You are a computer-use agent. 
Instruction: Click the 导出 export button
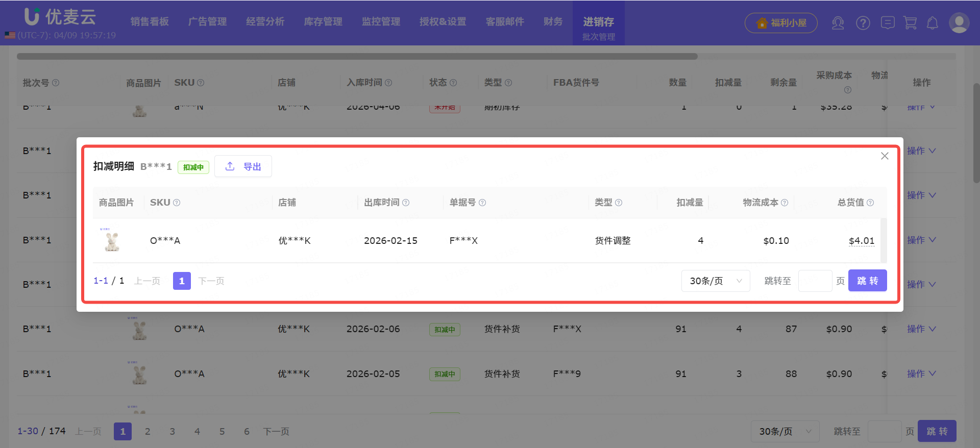point(243,166)
